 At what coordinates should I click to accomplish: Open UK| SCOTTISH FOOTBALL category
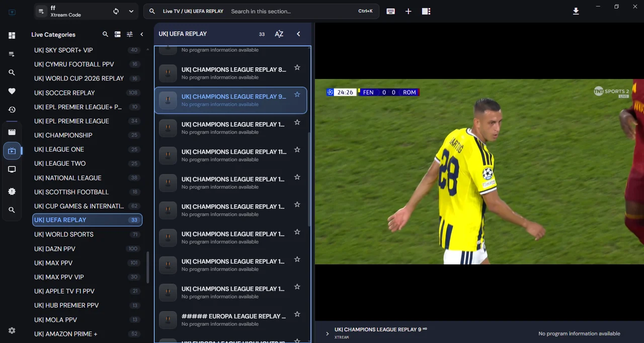[87, 192]
